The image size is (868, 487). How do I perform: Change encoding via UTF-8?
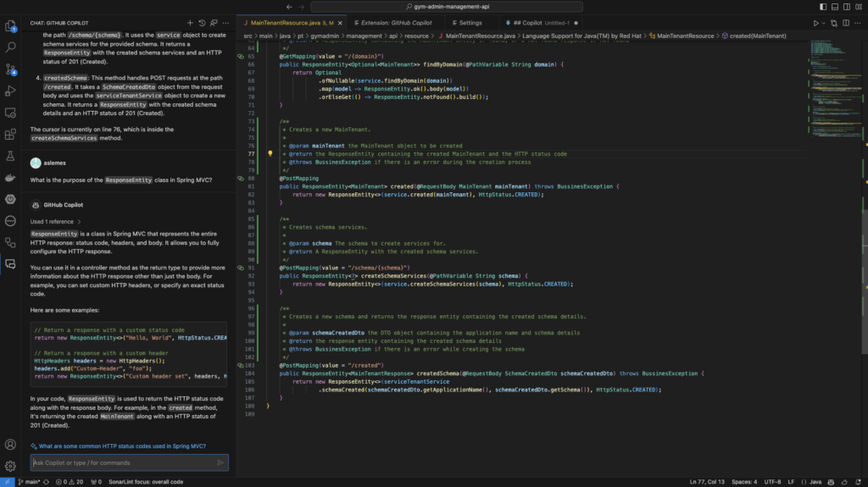pos(772,482)
